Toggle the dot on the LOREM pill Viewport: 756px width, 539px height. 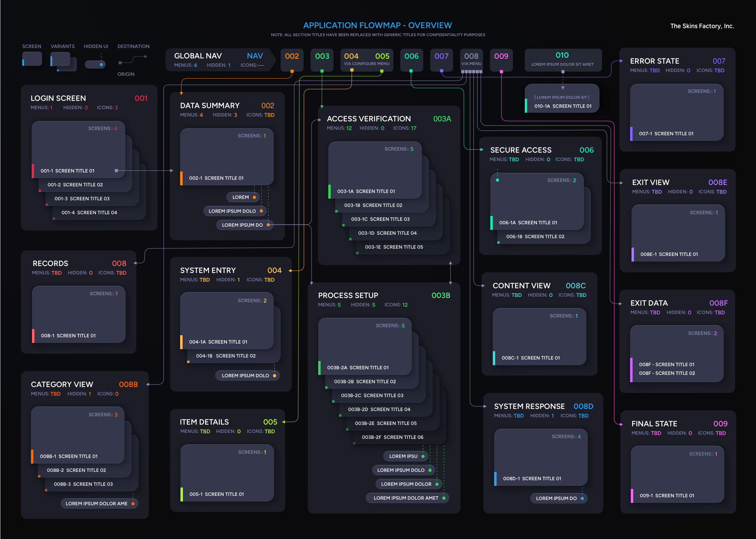(x=255, y=197)
